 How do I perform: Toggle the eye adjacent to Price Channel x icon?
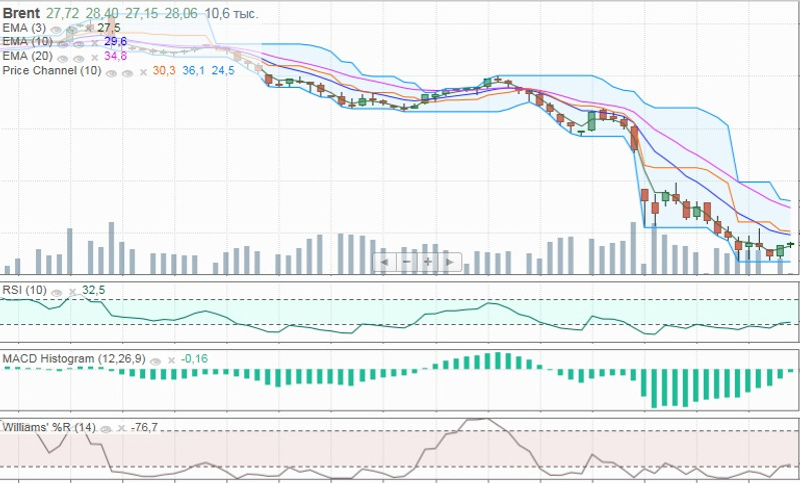[x=127, y=73]
